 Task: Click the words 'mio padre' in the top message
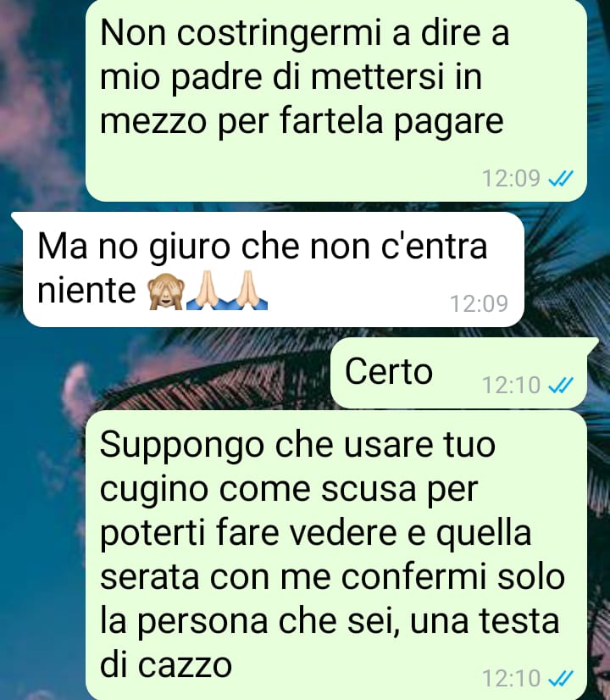click(180, 78)
